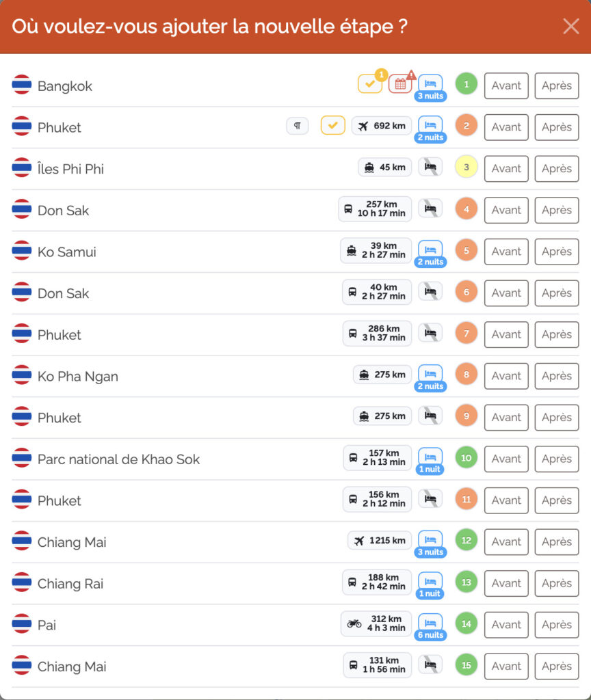The height and width of the screenshot is (700, 591).
Task: Click Avant next to Chiang Rai
Action: (506, 583)
